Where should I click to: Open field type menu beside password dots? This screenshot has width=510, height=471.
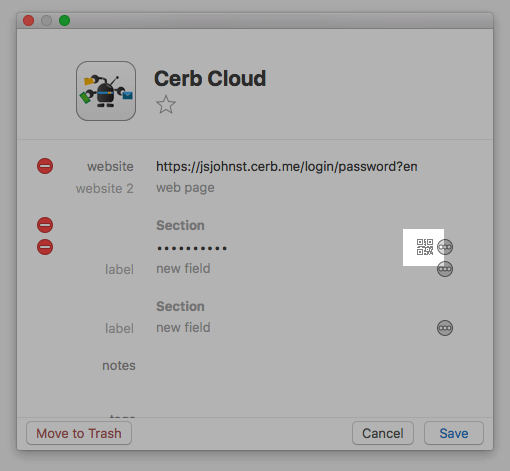(445, 247)
